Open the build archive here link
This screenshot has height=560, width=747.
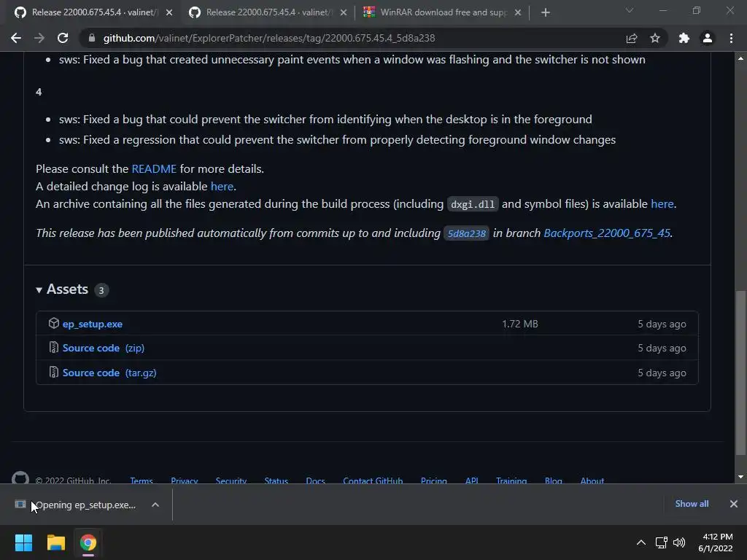(662, 204)
